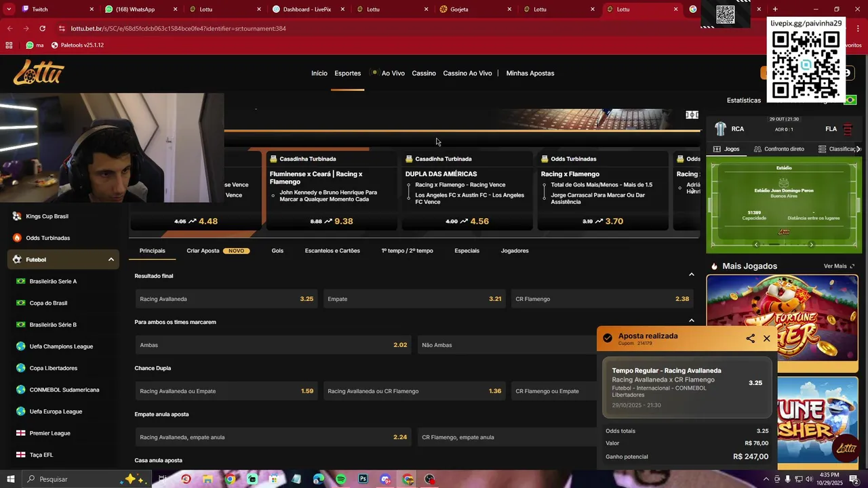Viewport: 868px width, 488px height.
Task: Select Uefa Champions League
Action: 61,346
